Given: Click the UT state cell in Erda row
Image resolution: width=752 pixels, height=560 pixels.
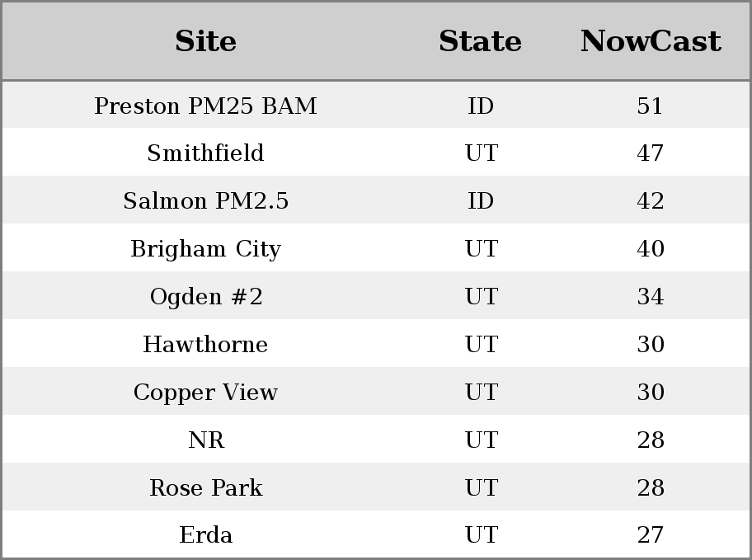Looking at the screenshot, I should (481, 535).
